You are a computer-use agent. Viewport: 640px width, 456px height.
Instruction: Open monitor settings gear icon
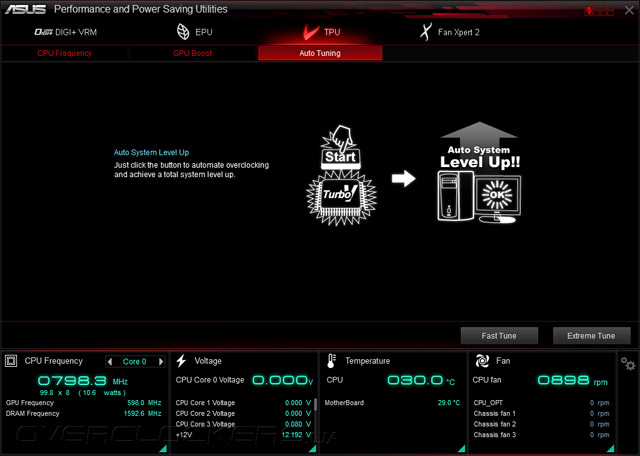click(628, 363)
